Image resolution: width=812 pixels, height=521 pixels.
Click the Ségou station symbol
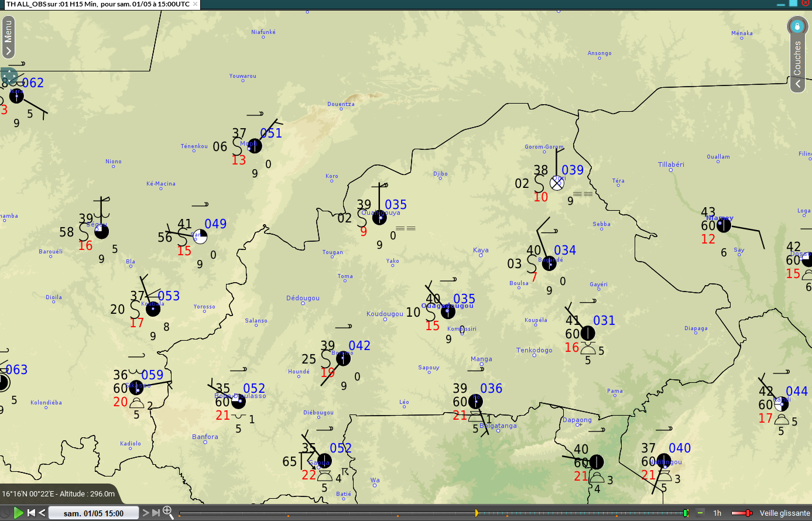coord(101,231)
